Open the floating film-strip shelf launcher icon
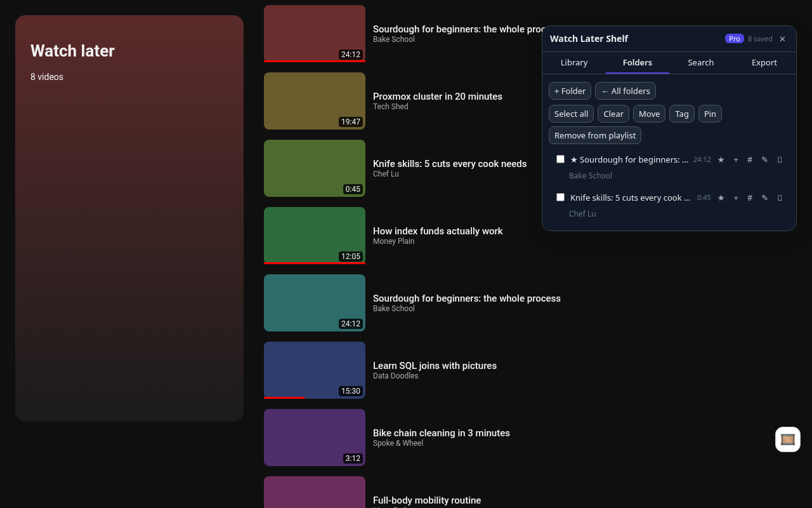 click(x=788, y=439)
